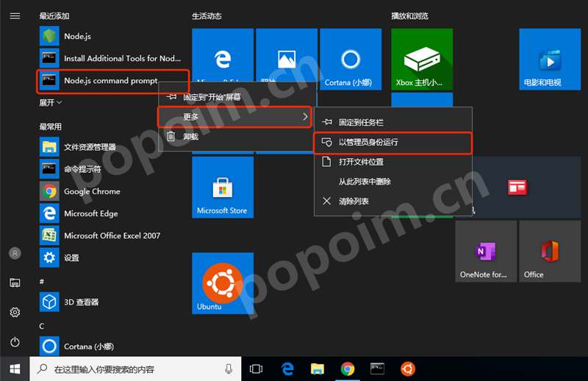Image resolution: width=588 pixels, height=381 pixels.
Task: Switch to Chrome on the taskbar
Action: coord(348,369)
